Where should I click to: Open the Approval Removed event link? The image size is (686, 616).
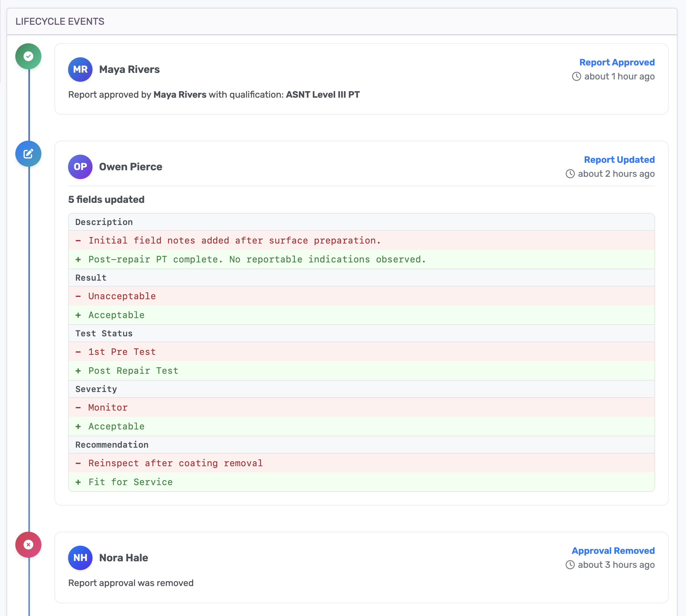[x=613, y=551]
